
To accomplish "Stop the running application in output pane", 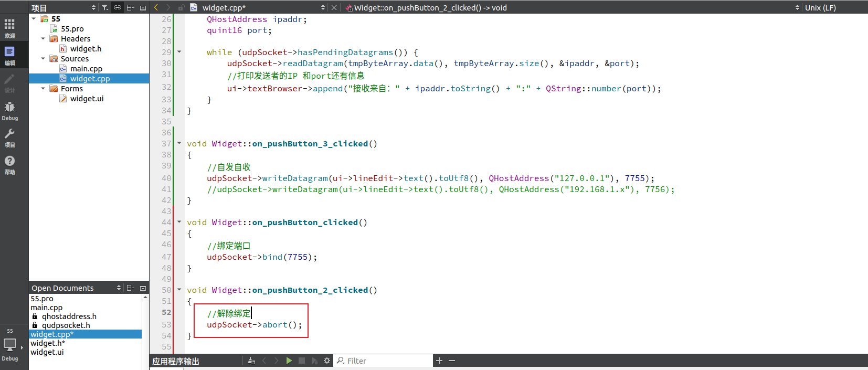I will [x=302, y=361].
